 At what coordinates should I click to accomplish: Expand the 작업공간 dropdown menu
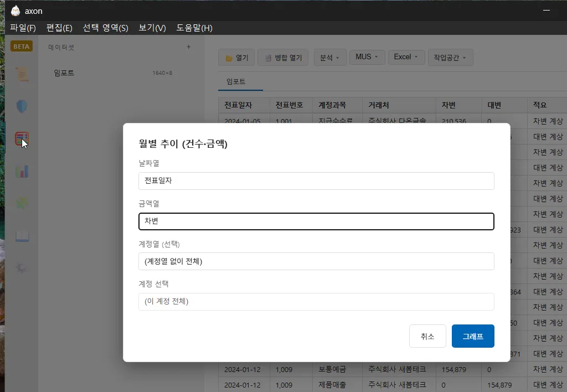pyautogui.click(x=450, y=58)
